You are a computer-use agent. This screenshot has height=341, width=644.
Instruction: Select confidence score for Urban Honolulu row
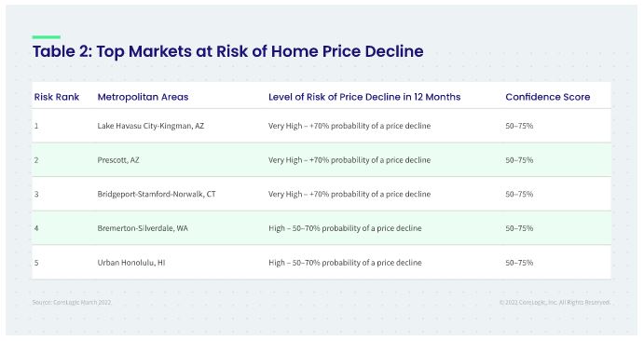[x=519, y=263]
